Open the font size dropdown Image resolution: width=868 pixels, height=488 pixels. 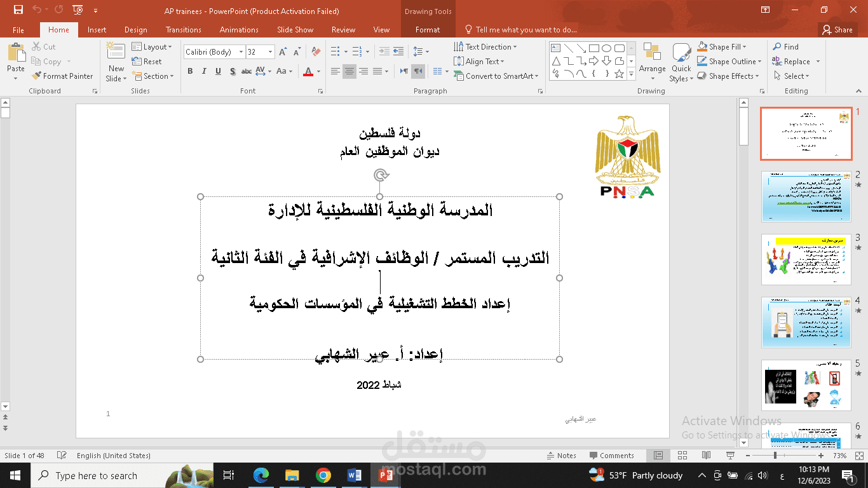pos(271,52)
